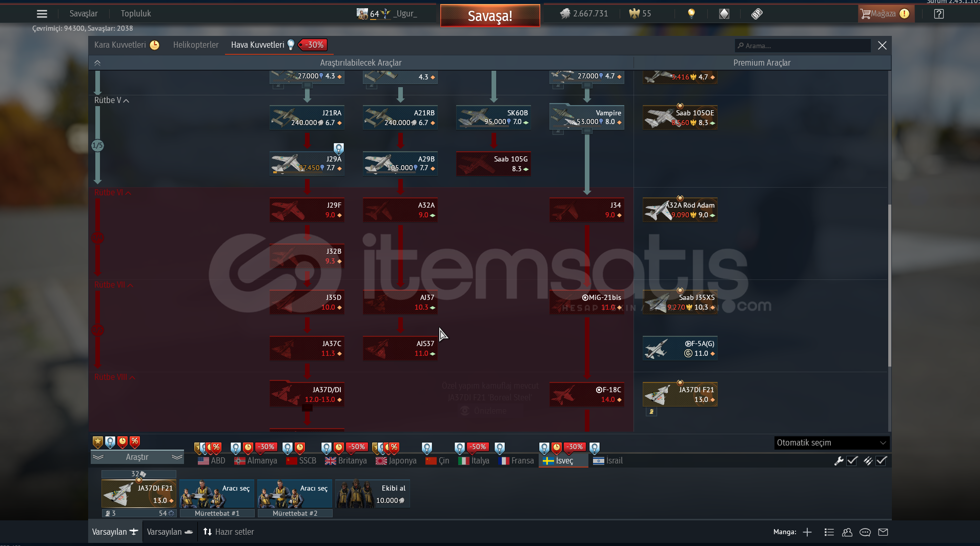Image resolution: width=980 pixels, height=546 pixels.
Task: Switch to Hava Kuvvetleri tab
Action: tap(279, 45)
